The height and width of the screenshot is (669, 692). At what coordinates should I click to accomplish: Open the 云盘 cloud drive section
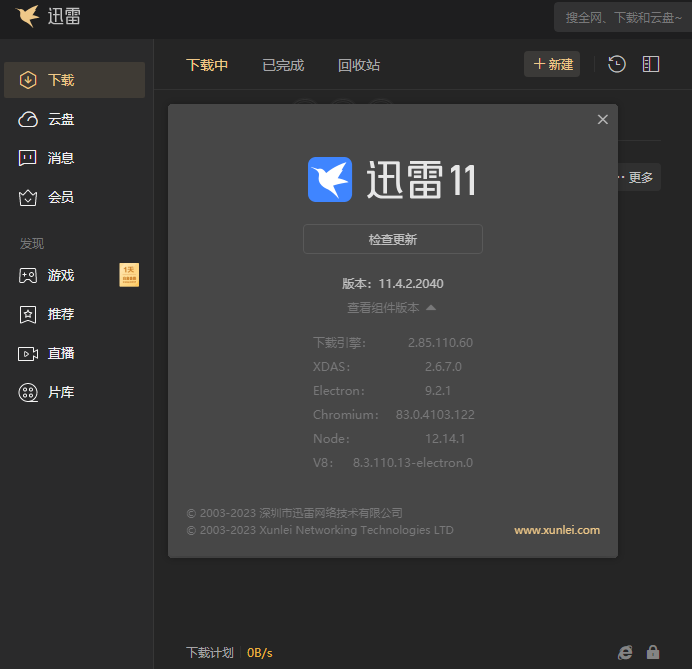point(60,119)
